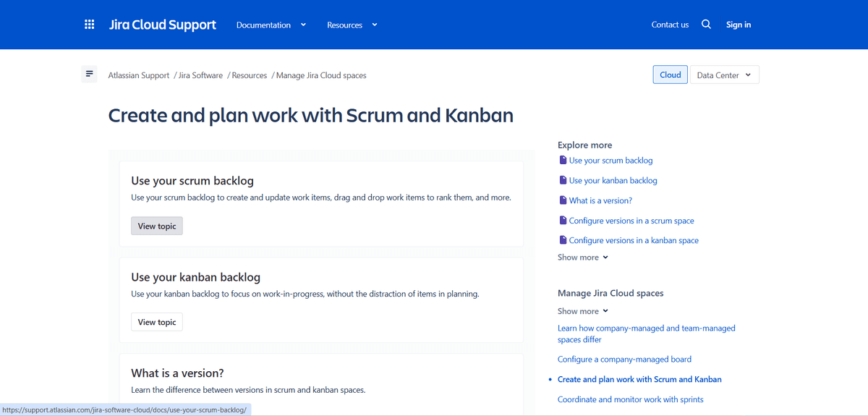
Task: Open sidebar link Use your scrum backlog
Action: 611,161
